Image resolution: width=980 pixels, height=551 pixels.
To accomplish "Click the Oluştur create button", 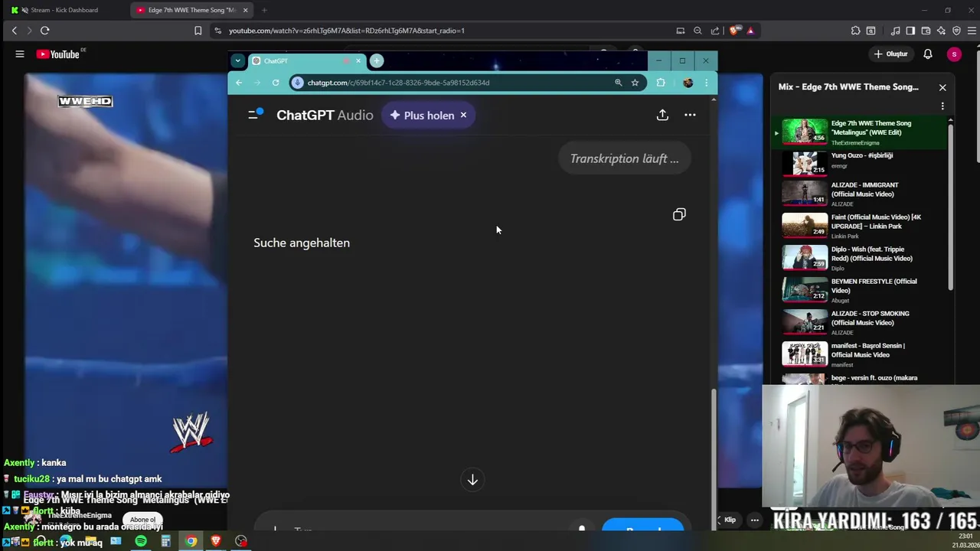I will pos(891,54).
